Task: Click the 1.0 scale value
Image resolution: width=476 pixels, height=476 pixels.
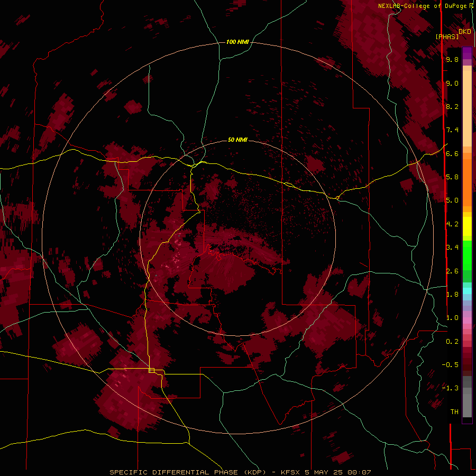Action: tap(452, 318)
